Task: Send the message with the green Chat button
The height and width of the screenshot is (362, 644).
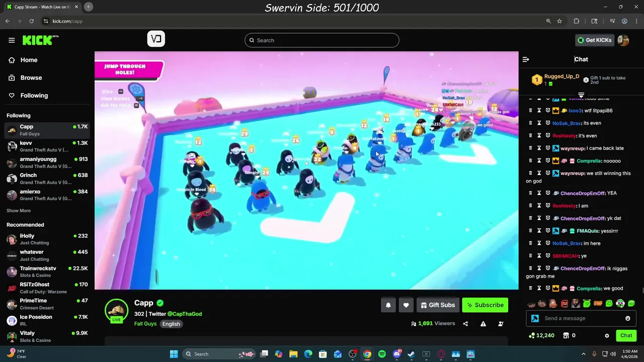Action: (626, 335)
